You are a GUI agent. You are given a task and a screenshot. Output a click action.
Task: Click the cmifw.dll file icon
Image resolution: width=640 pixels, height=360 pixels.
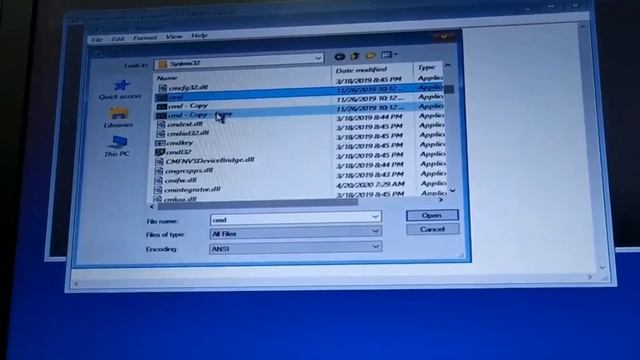click(x=159, y=181)
